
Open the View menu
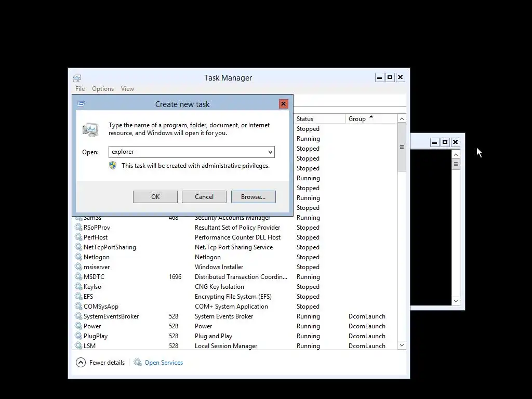128,88
